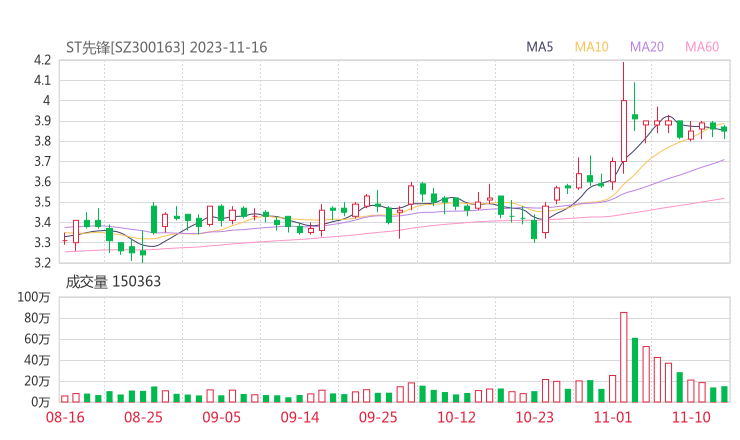Click the 20万 volume axis label
The height and width of the screenshot is (440, 740).
37,381
